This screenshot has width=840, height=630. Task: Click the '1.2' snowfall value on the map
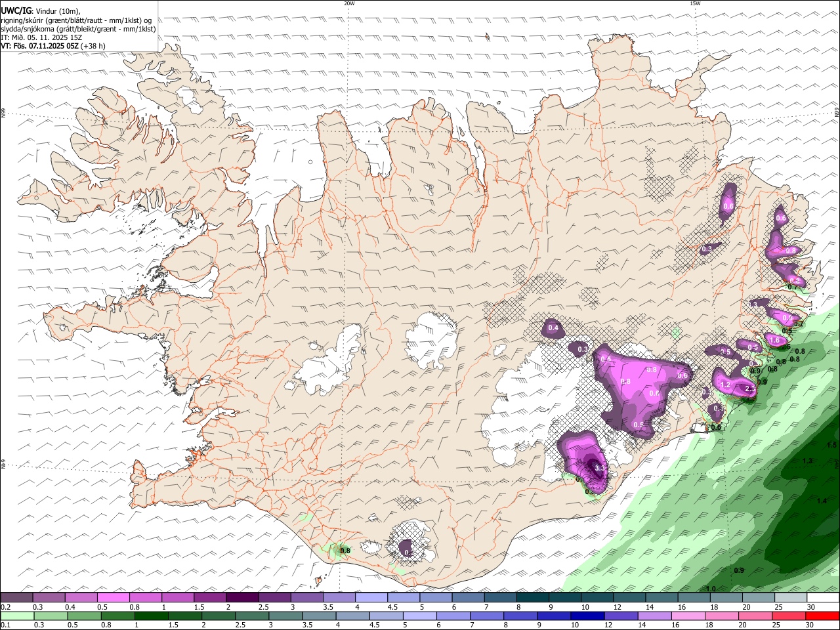[x=725, y=385]
